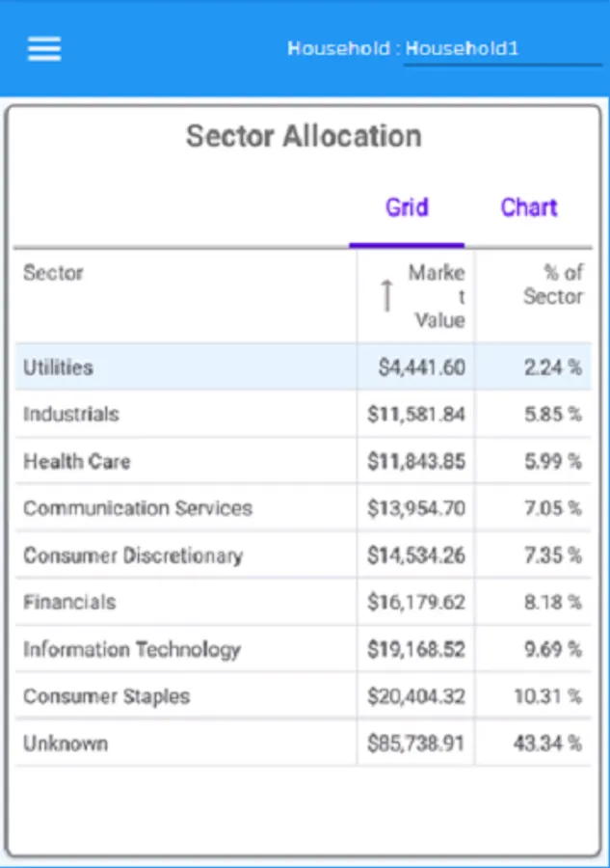Click the Sector Allocation title

(x=304, y=136)
